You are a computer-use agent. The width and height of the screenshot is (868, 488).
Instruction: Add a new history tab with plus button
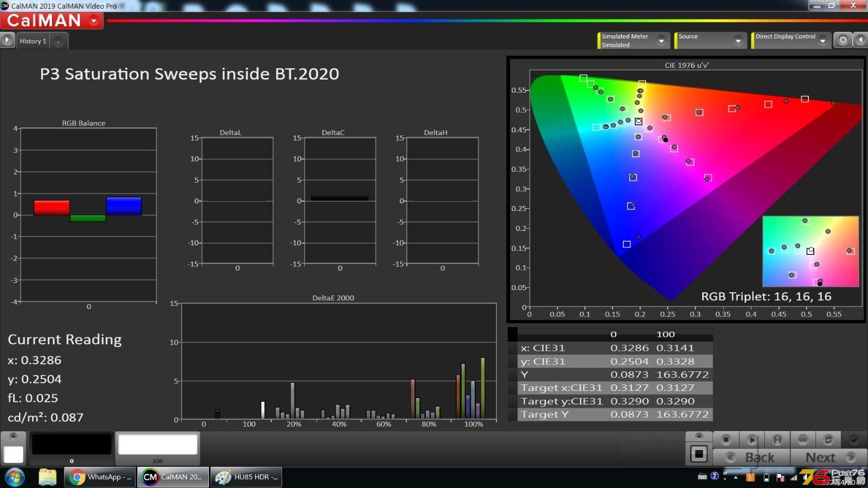pos(59,41)
